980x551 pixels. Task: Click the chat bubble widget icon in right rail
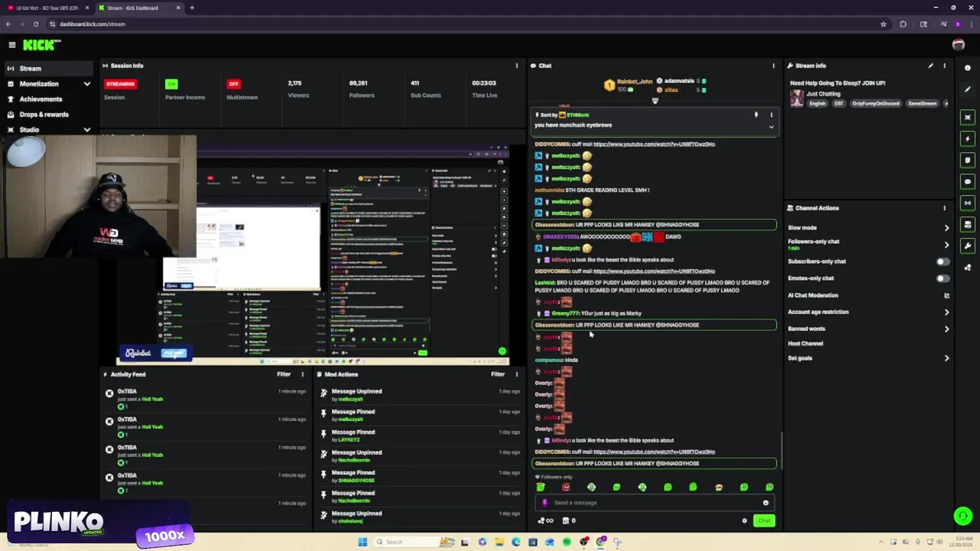[968, 181]
